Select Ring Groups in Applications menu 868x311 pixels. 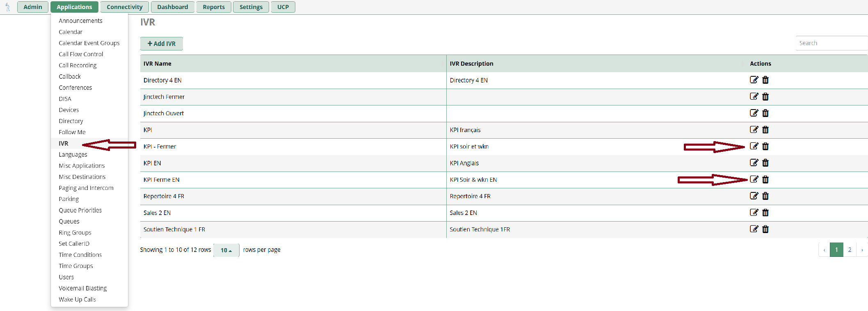click(x=75, y=233)
